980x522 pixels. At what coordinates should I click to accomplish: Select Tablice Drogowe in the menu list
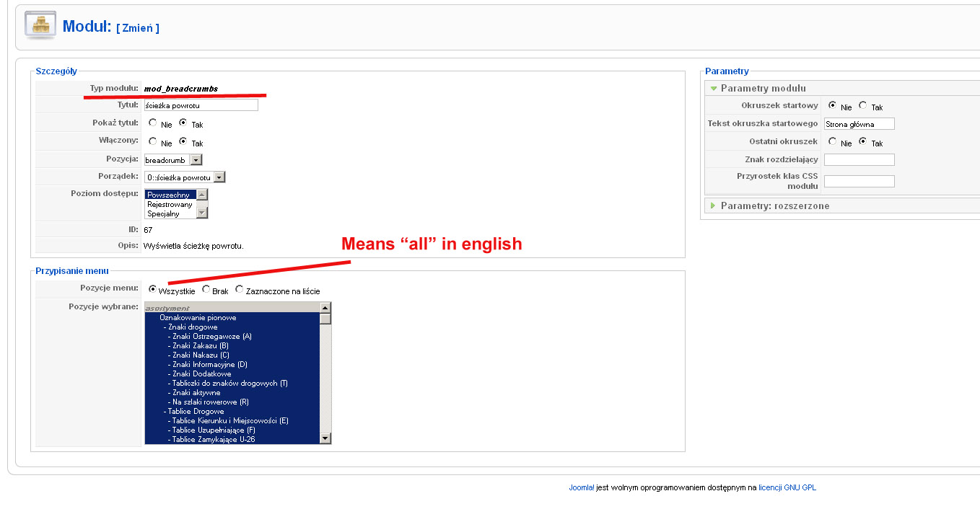coord(196,411)
